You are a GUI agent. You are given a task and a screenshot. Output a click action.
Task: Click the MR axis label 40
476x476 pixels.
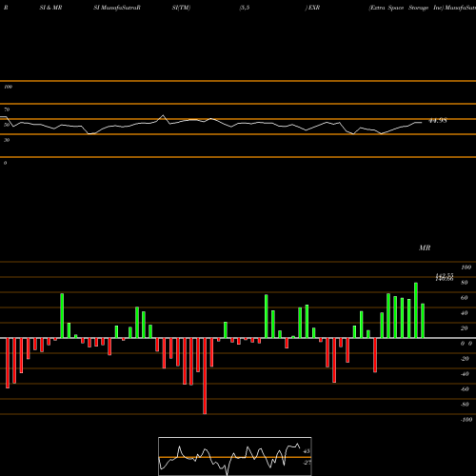click(x=465, y=313)
